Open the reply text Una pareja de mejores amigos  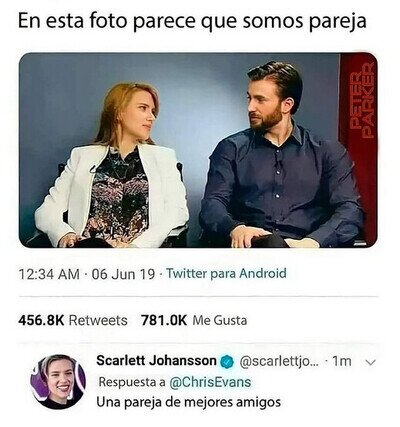click(x=188, y=402)
